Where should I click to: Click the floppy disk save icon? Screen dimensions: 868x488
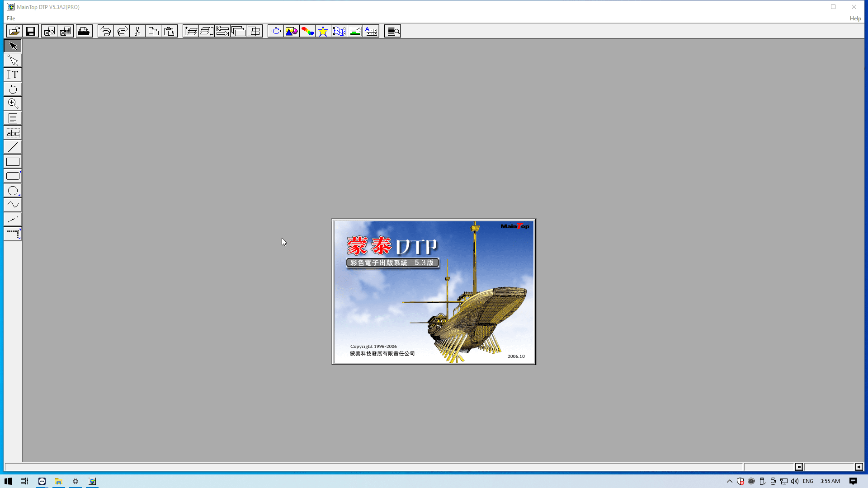30,31
